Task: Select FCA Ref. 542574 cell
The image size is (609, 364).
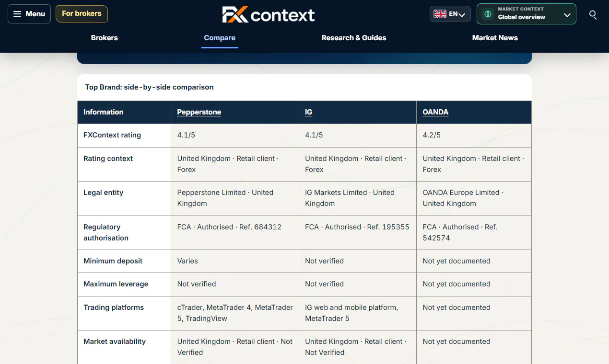Action: tap(474, 233)
